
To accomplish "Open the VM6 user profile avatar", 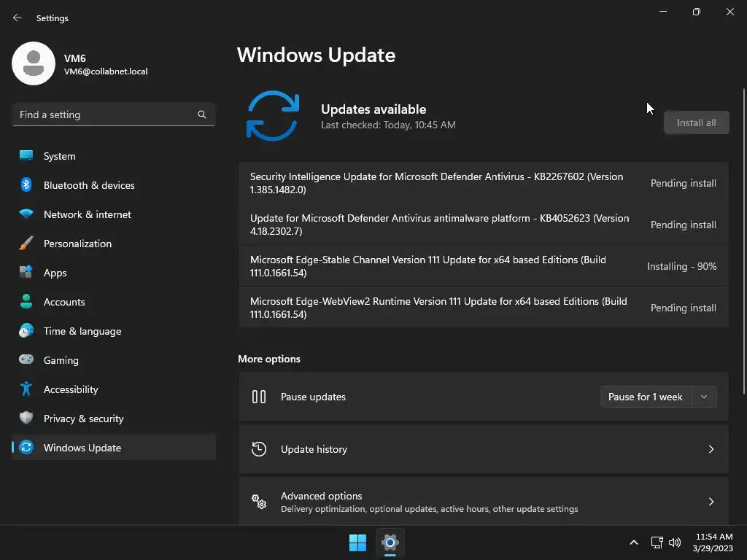I will (x=34, y=63).
